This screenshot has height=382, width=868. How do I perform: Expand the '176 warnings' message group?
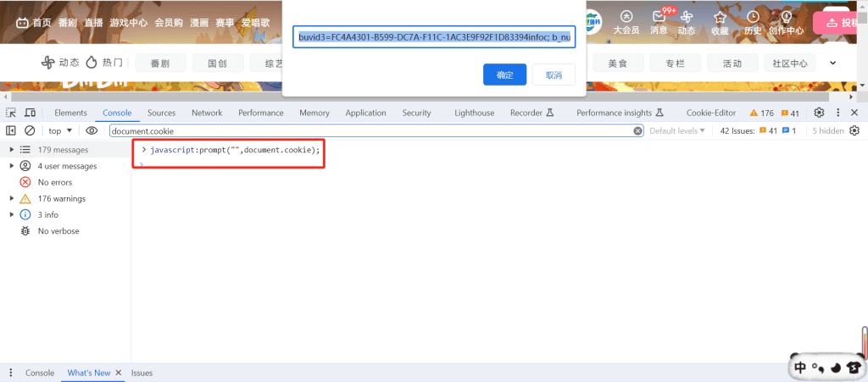(11, 198)
